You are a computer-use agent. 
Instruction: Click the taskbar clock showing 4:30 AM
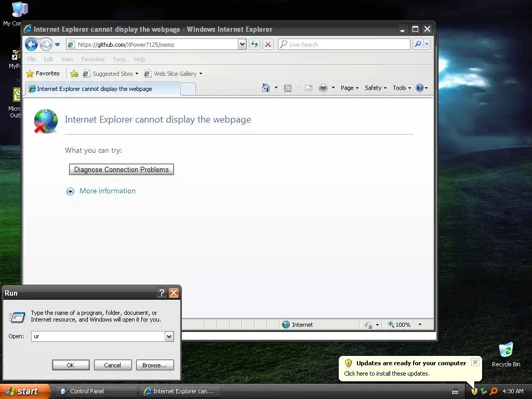[513, 391]
